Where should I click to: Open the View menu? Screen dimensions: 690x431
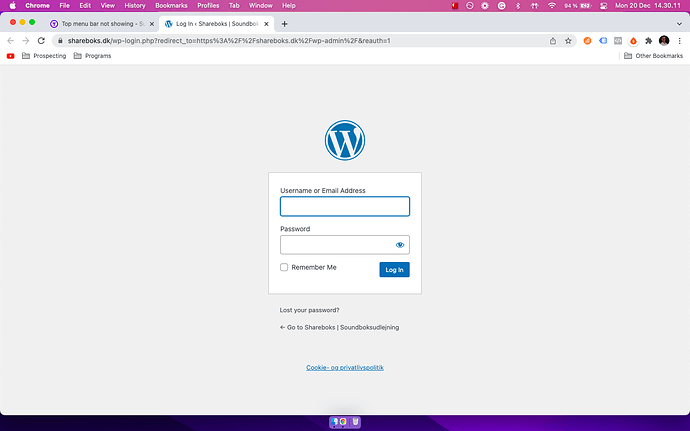pyautogui.click(x=107, y=6)
